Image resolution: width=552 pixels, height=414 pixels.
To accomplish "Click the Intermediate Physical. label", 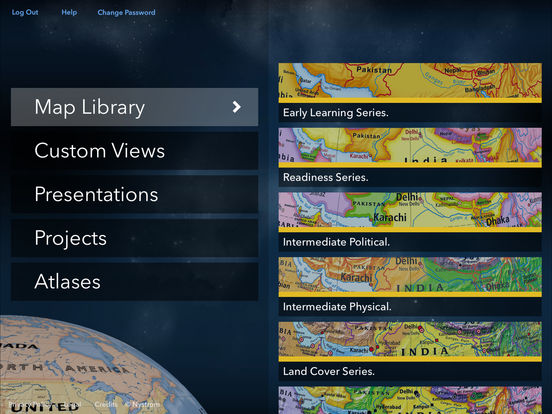I will [337, 307].
